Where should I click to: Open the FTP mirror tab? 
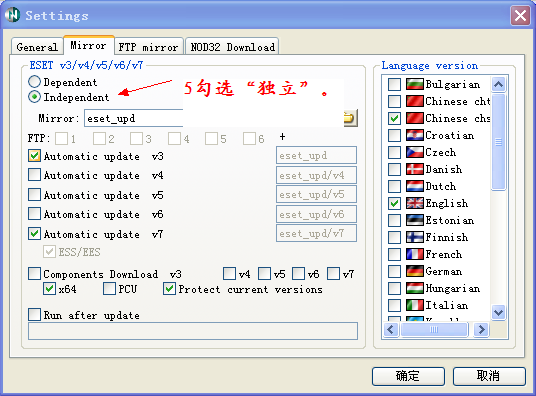(x=148, y=47)
